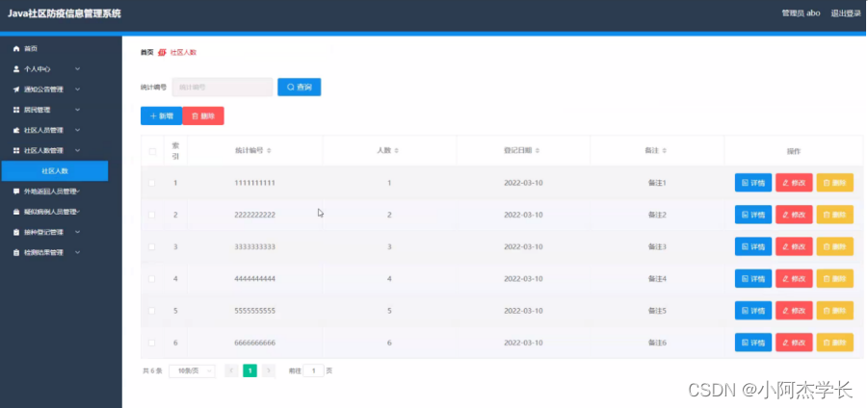Sort by 登记日期 column sort arrows
868x408 pixels.
tap(537, 151)
